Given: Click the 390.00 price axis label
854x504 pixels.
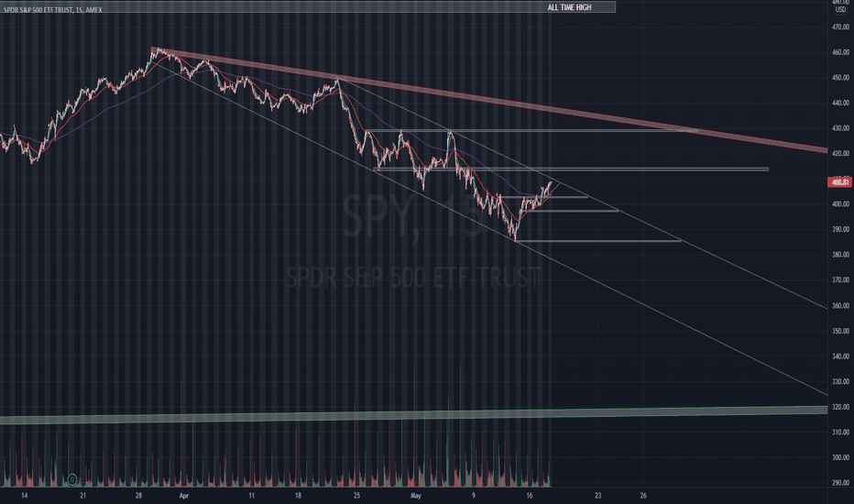Looking at the screenshot, I should click(841, 229).
